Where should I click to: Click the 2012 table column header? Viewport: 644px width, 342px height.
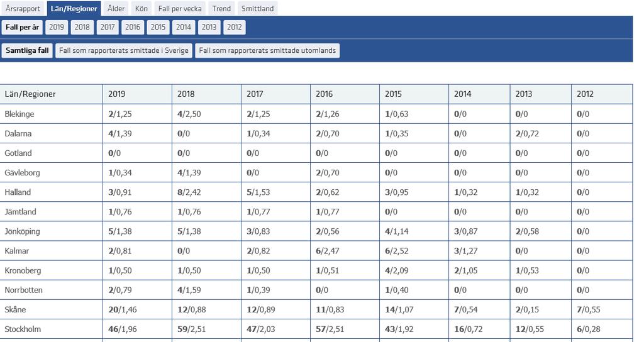(602, 94)
